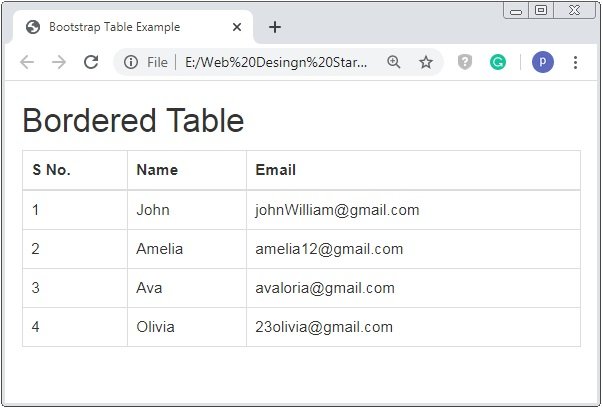
Task: Close the browser window
Action: [575, 10]
